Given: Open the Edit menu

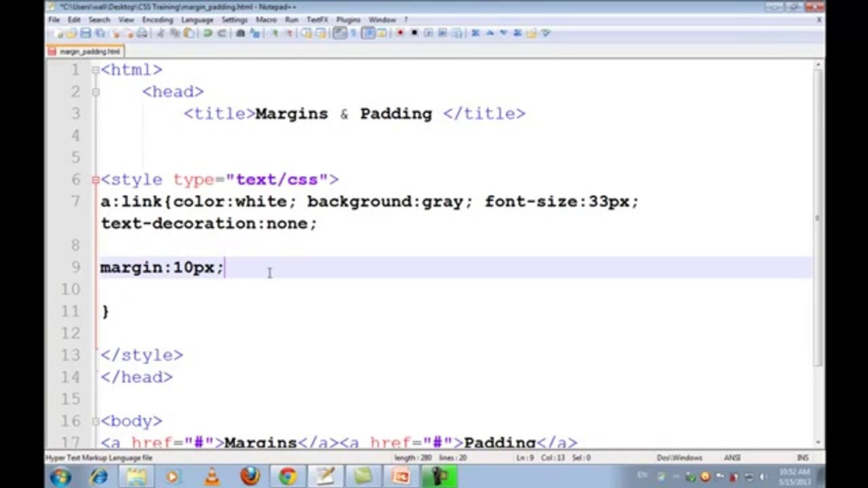Looking at the screenshot, I should (x=74, y=20).
